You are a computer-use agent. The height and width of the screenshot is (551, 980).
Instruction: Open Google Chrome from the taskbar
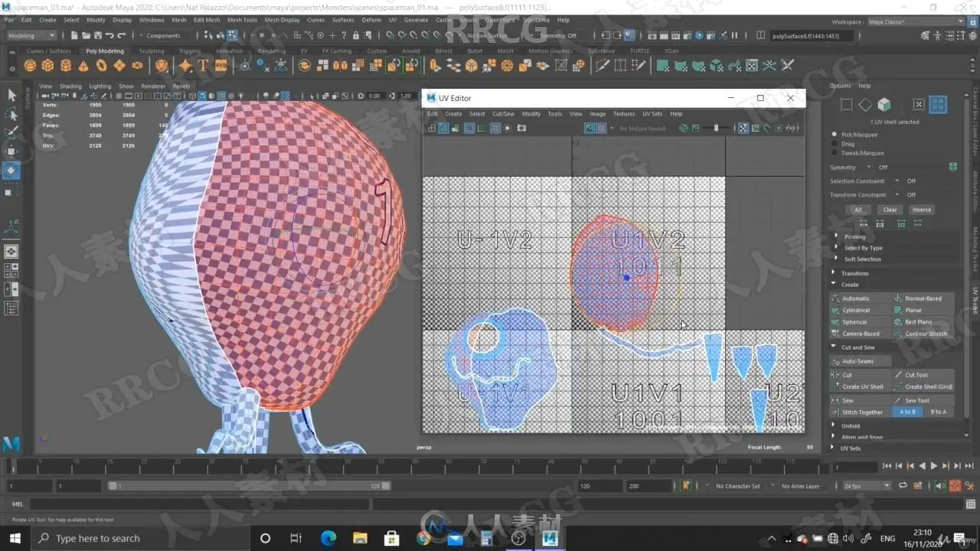click(423, 538)
